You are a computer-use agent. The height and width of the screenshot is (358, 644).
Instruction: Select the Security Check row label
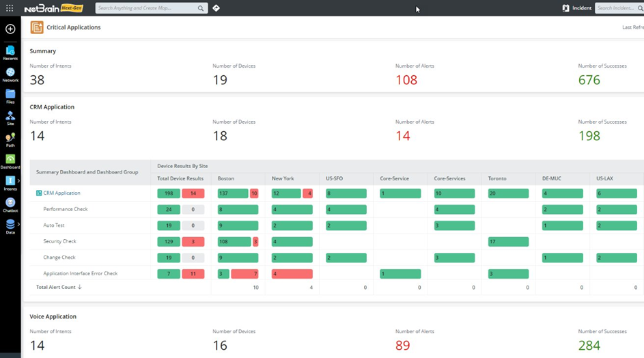coord(60,241)
